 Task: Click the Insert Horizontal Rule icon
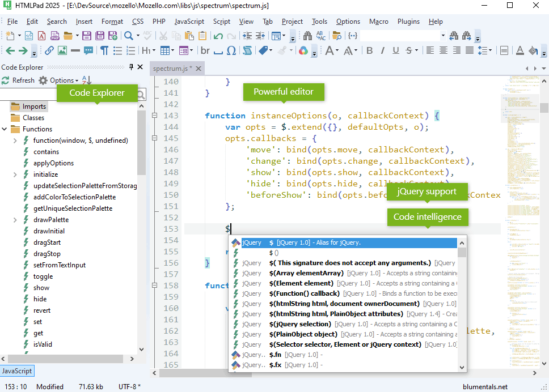[x=75, y=50]
